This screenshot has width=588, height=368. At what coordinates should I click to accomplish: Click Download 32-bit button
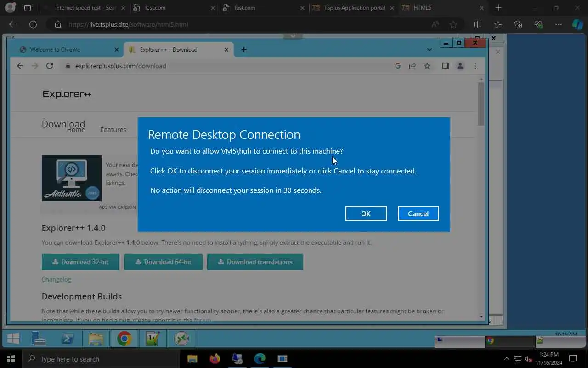pos(80,262)
